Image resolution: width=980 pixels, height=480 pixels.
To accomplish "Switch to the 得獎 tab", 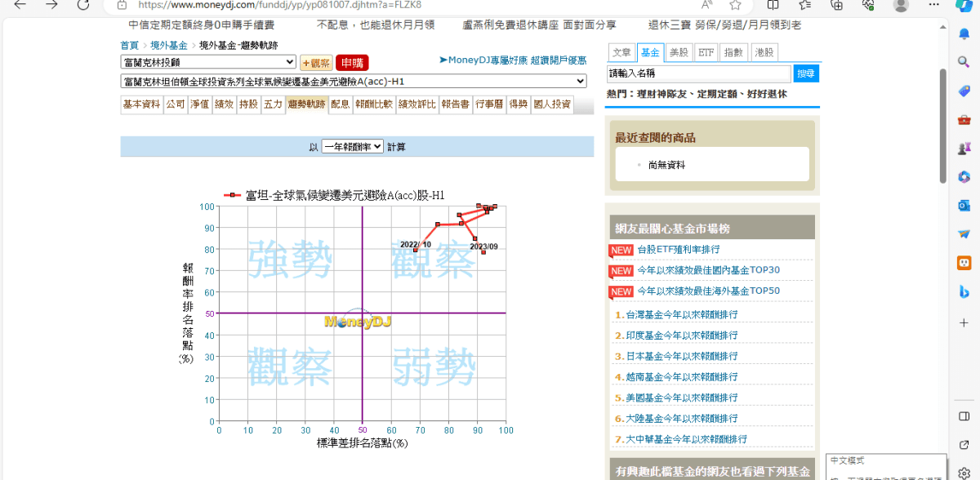I will pyautogui.click(x=518, y=104).
